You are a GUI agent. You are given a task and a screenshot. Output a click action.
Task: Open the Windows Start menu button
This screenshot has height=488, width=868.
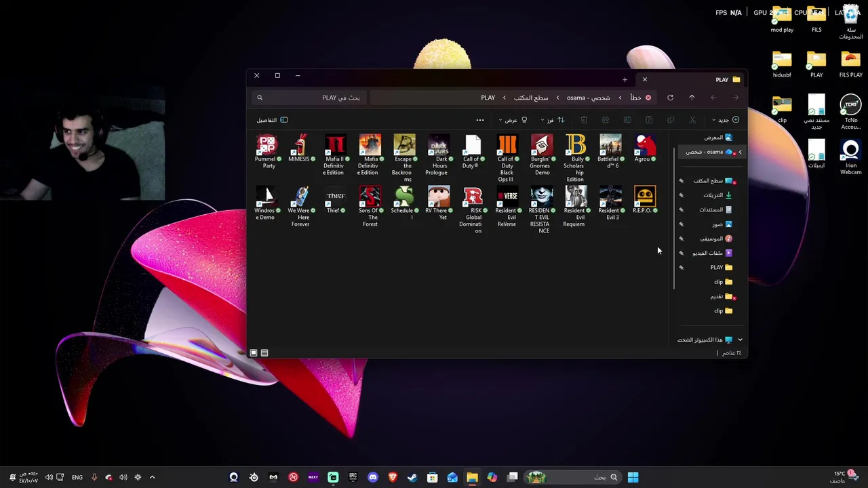(x=633, y=477)
